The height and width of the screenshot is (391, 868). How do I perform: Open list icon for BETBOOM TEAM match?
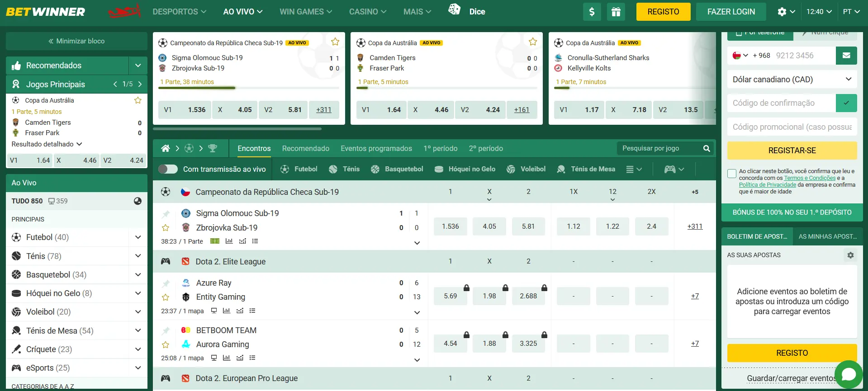coord(252,358)
